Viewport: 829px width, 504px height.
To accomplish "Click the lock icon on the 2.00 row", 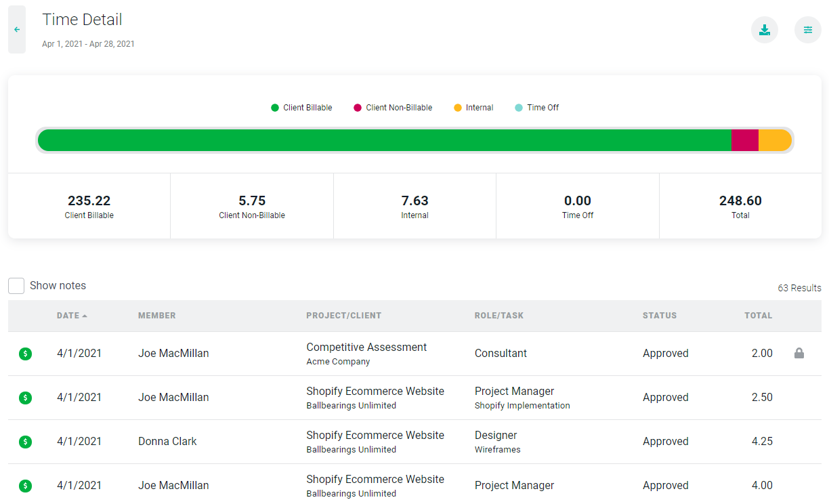I will coord(799,353).
